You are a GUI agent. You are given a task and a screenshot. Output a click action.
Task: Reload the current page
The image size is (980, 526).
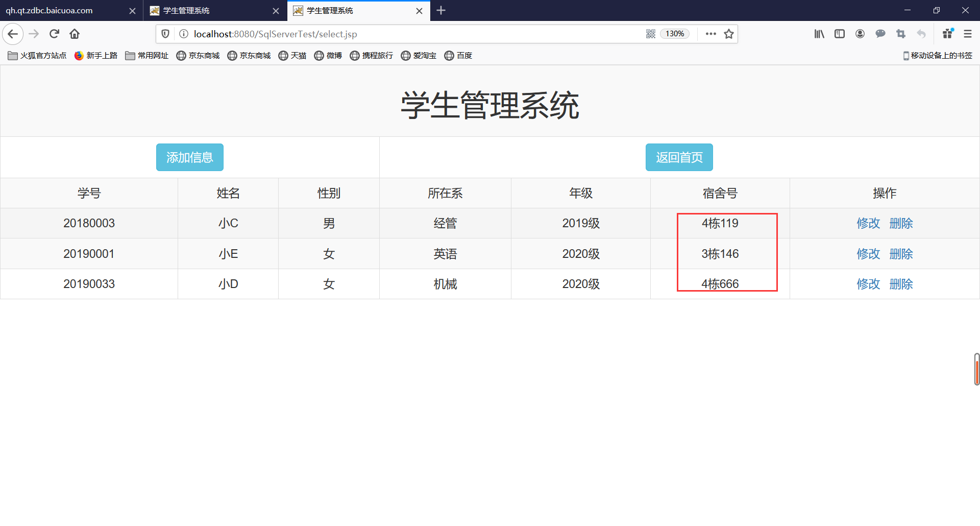[54, 34]
